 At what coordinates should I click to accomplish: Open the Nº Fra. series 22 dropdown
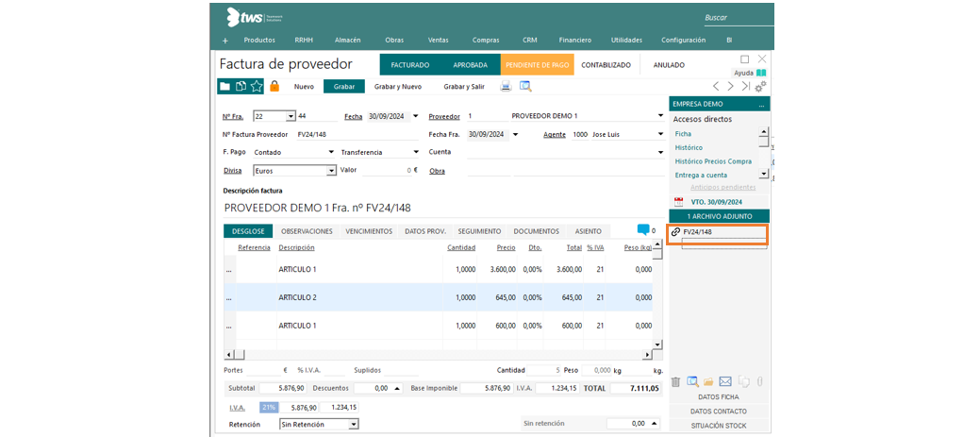coord(291,116)
